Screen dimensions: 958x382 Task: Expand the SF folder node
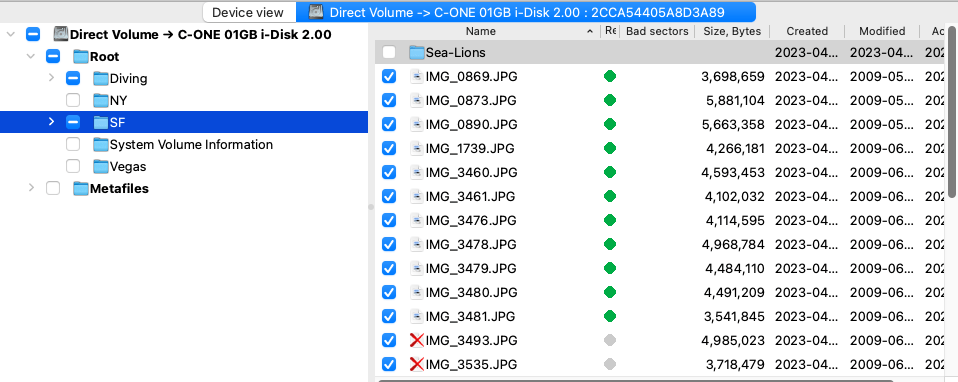coord(51,122)
